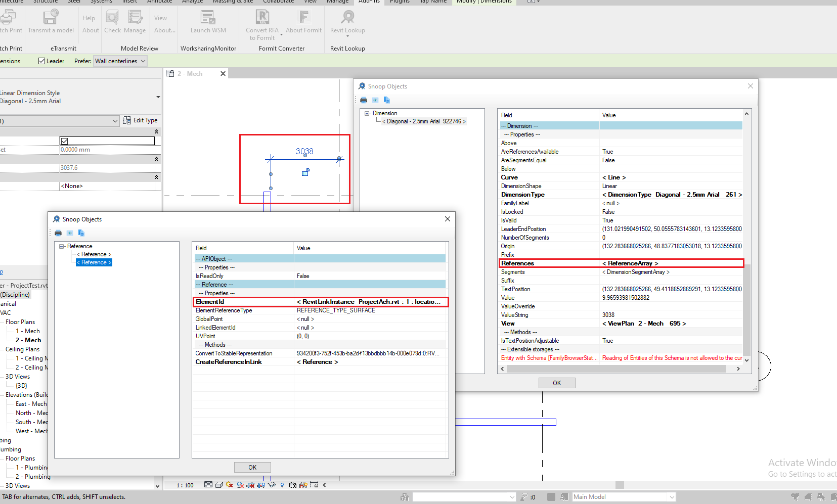Image resolution: width=837 pixels, height=504 pixels.
Task: Click the Revit Lookup ribbon icon
Action: pos(347,17)
